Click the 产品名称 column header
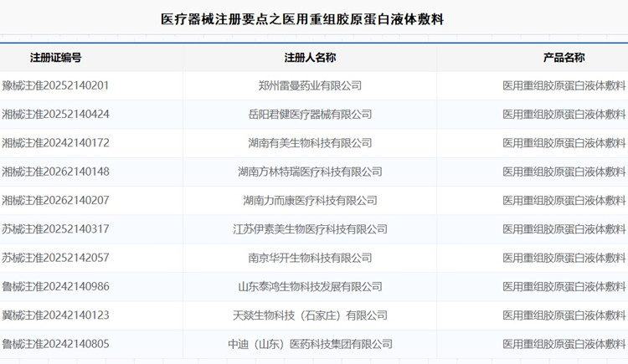The height and width of the screenshot is (364, 628). point(564,58)
